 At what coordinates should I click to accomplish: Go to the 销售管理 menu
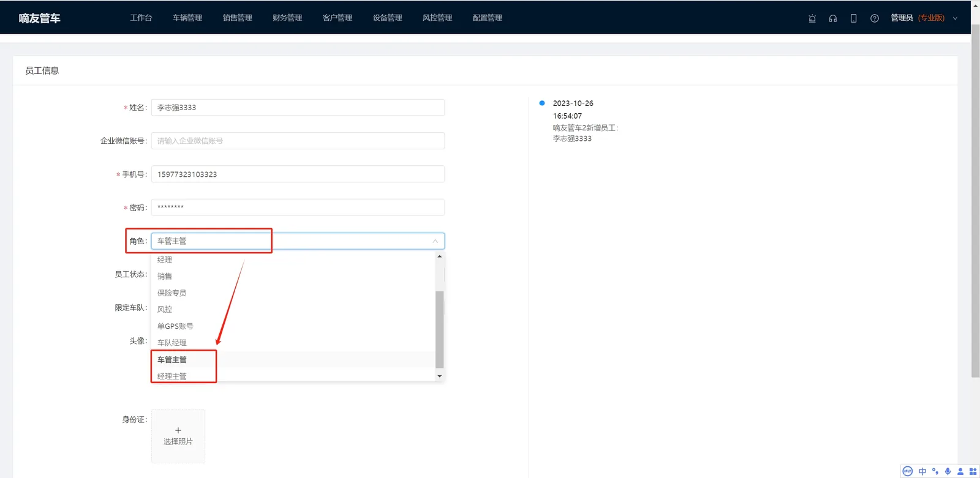click(238, 18)
